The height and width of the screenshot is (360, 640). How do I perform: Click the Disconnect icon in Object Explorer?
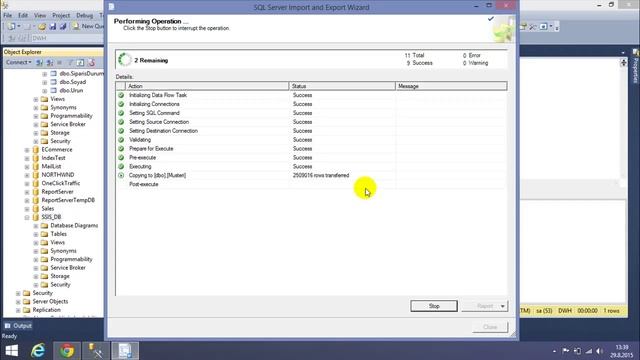click(x=49, y=62)
